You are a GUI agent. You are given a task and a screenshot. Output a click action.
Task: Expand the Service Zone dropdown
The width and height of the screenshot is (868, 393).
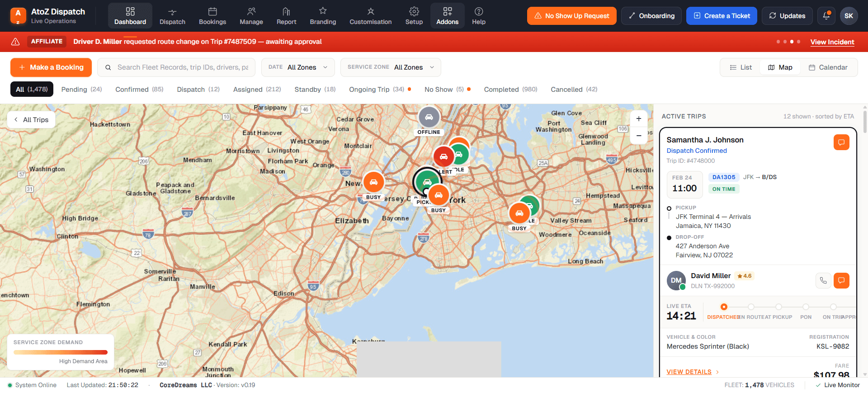(391, 67)
